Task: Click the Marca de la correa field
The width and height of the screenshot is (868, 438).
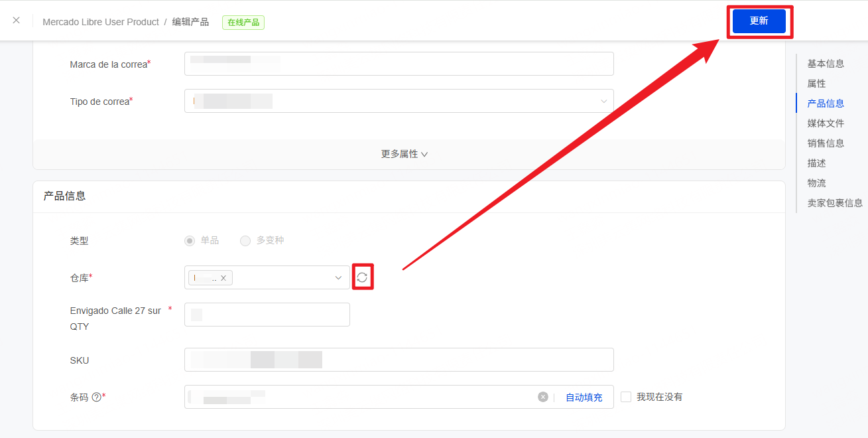Action: tap(399, 64)
